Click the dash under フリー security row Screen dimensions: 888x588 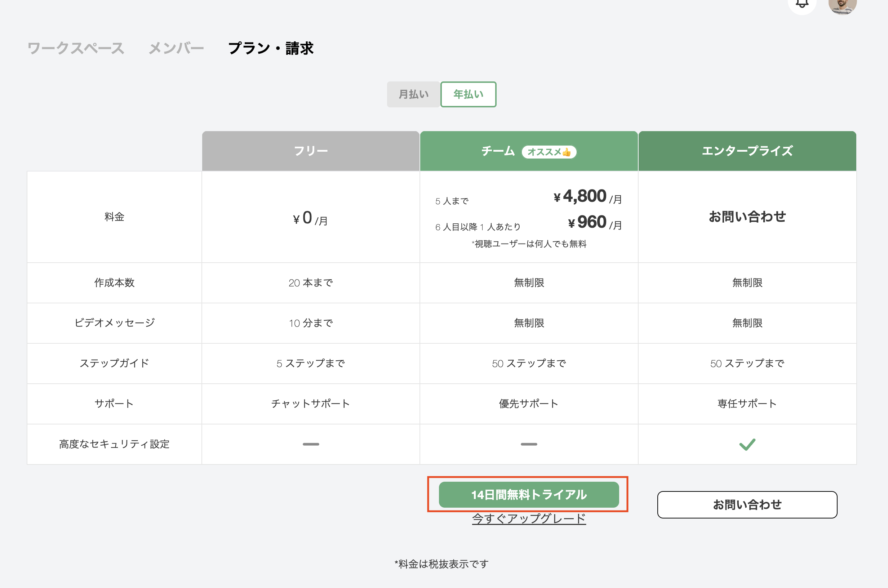point(310,444)
